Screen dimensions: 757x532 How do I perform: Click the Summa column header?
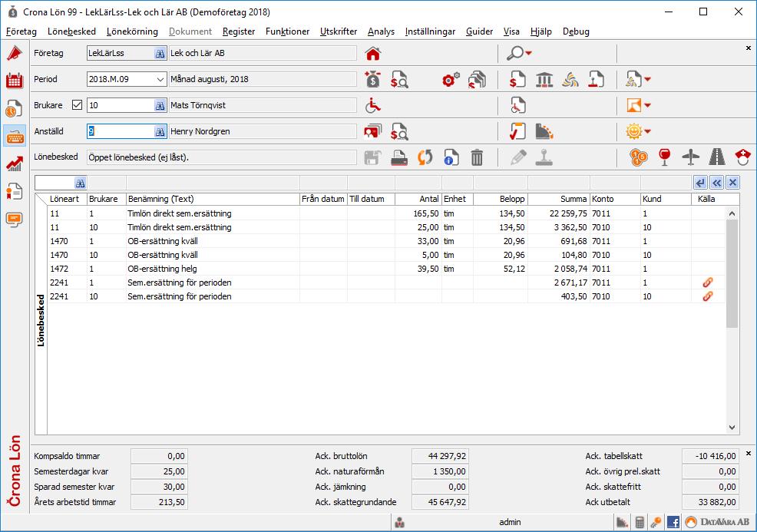click(559, 199)
